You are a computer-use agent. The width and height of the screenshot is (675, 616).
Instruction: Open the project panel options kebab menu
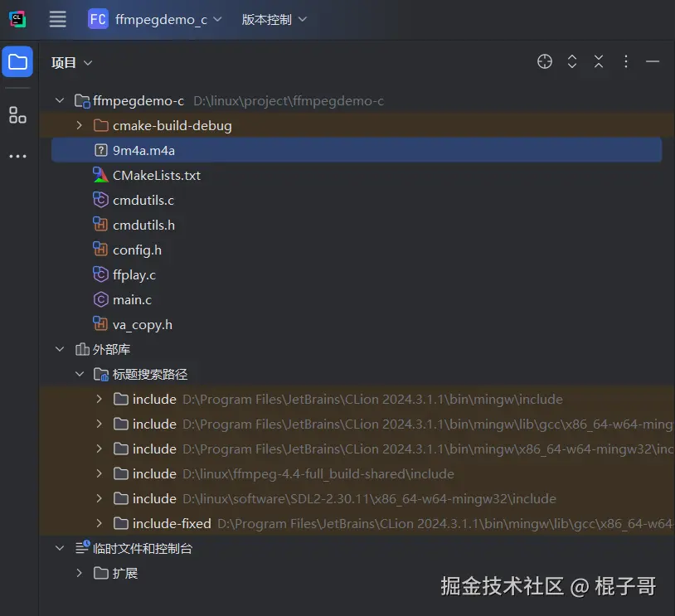[625, 61]
